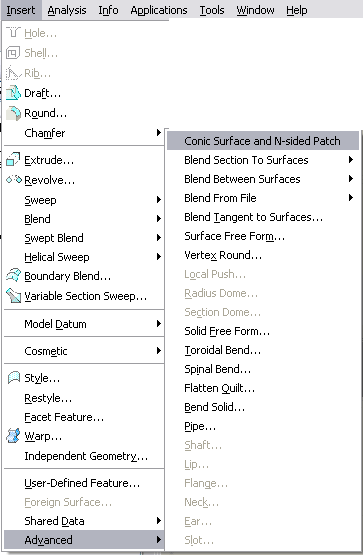The height and width of the screenshot is (555, 363).
Task: Click the Warp tool icon
Action: (x=13, y=436)
